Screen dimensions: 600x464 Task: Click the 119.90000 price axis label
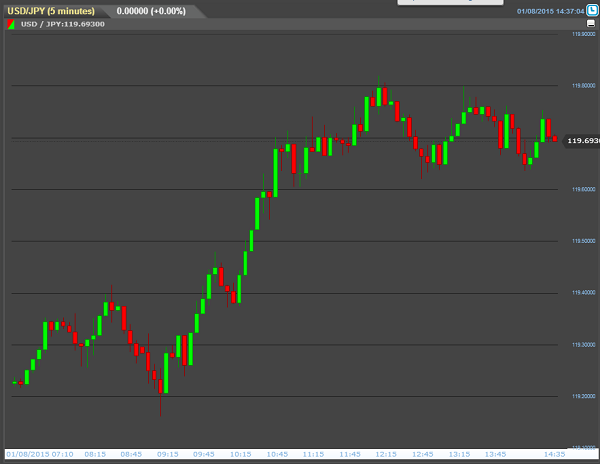pos(584,34)
